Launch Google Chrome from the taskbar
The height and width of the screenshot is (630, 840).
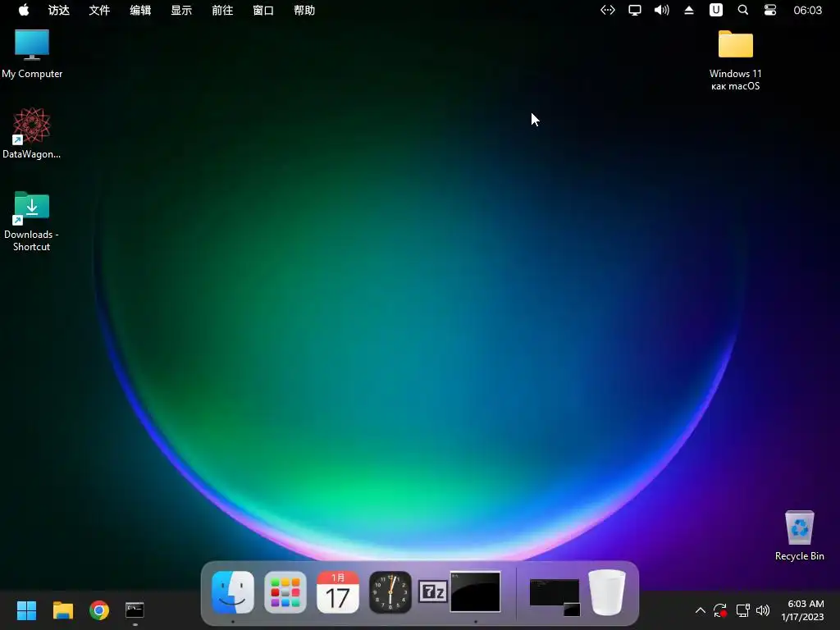pyautogui.click(x=99, y=610)
